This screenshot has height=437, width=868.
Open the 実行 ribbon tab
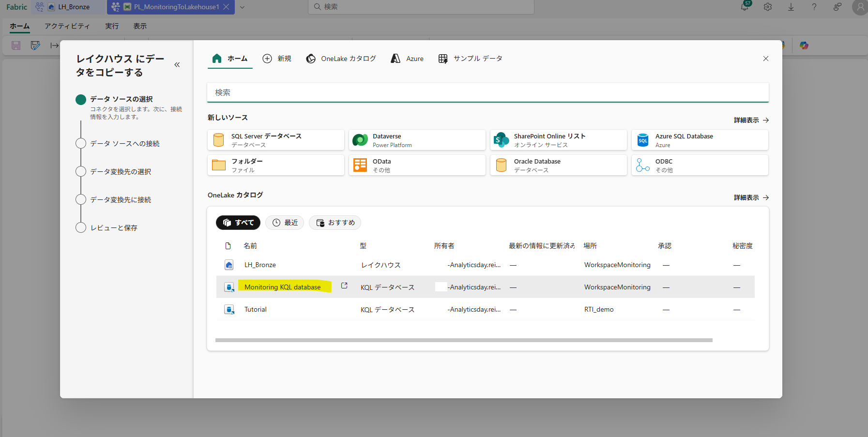112,26
